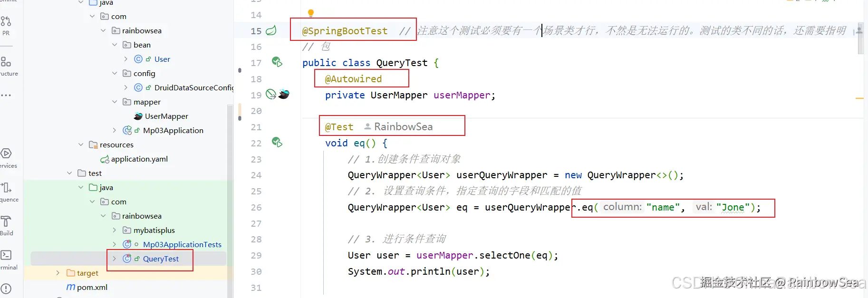Screen dimensions: 868x298
Task: Expand the Mp03Application node
Action: tap(115, 130)
